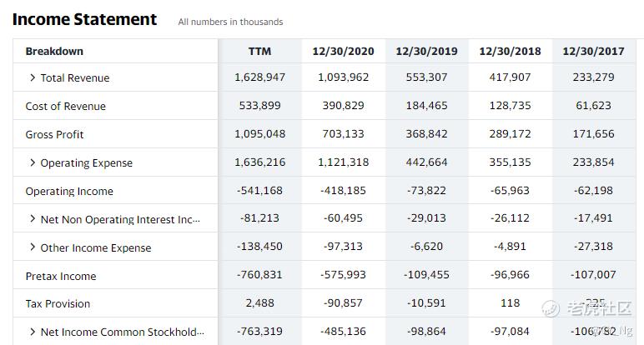Click the 12/30/2018 column header

(510, 51)
